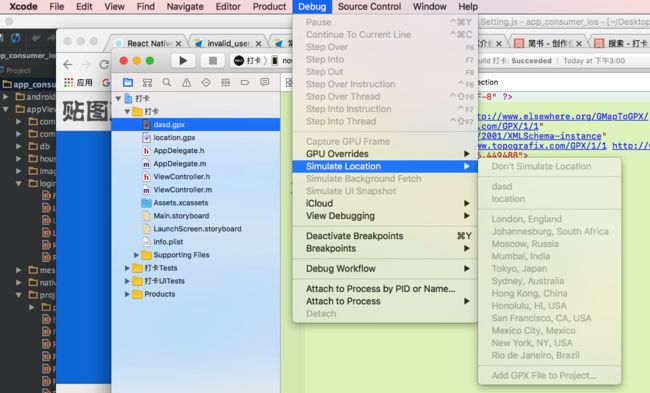Select location.gpx file

point(174,137)
